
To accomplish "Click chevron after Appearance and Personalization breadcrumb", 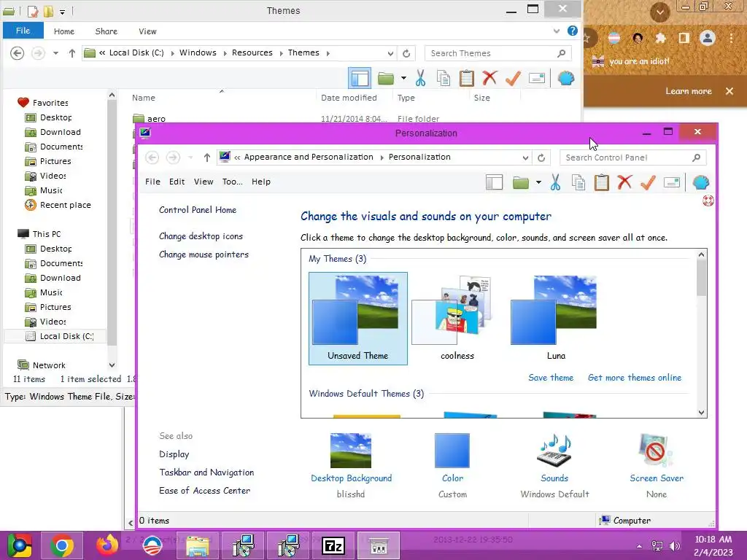I will click(x=382, y=157).
